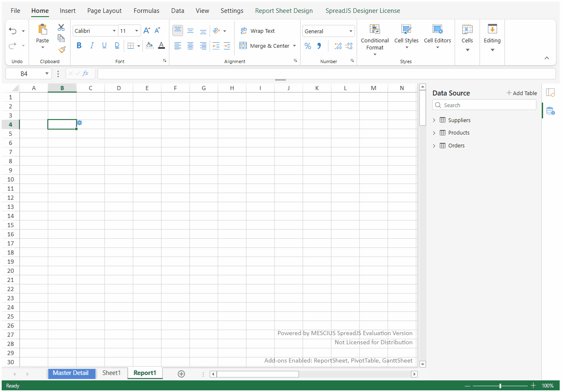This screenshot has width=563, height=392.
Task: Expand the Suppliers table
Action: 434,120
